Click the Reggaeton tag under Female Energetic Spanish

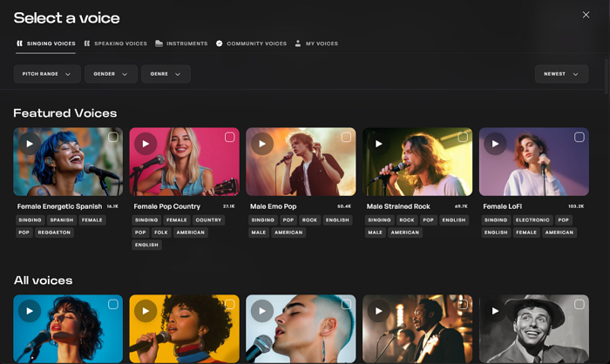pyautogui.click(x=55, y=233)
